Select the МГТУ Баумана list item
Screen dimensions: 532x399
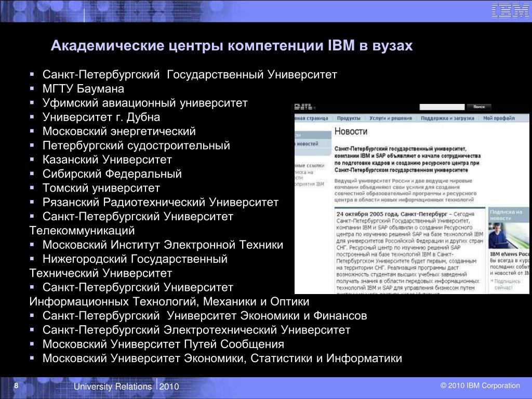83,88
